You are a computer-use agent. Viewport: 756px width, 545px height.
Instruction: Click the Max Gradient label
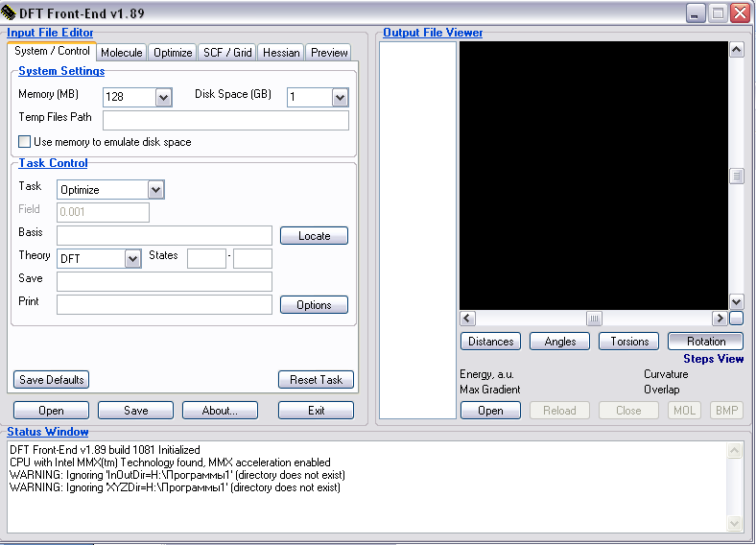pos(490,390)
